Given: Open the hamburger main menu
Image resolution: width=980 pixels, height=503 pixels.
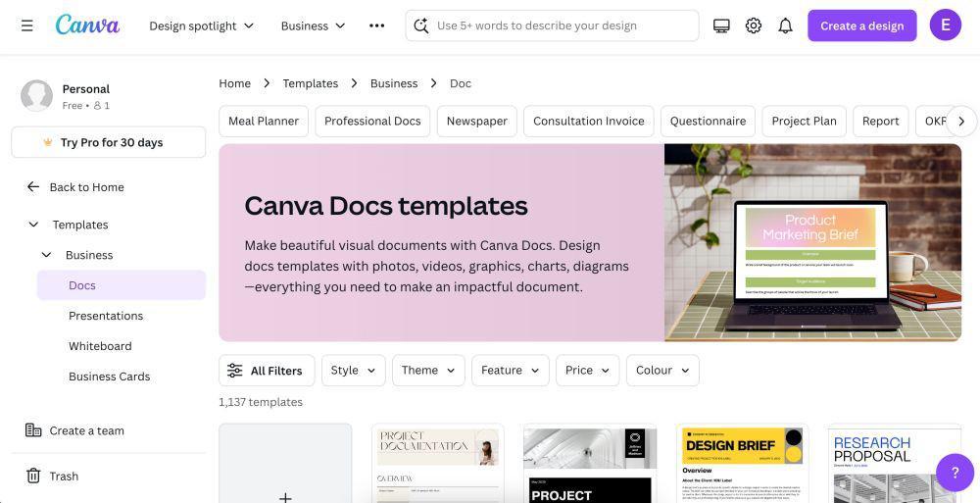Looking at the screenshot, I should click(26, 25).
